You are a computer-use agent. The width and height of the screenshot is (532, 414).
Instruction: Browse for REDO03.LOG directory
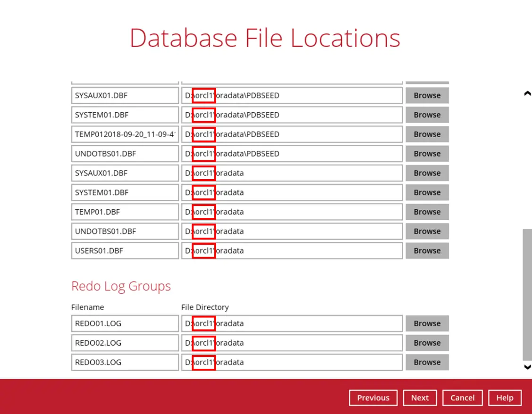[426, 362]
